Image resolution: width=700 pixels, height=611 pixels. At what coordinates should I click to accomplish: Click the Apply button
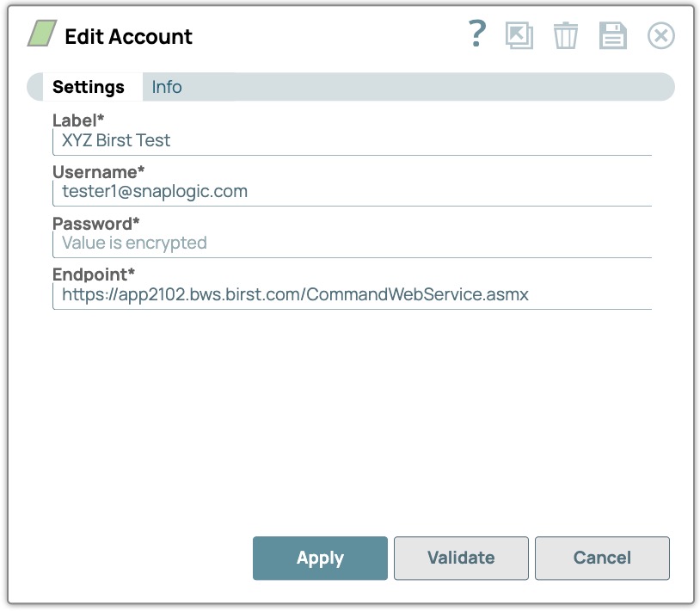[320, 558]
